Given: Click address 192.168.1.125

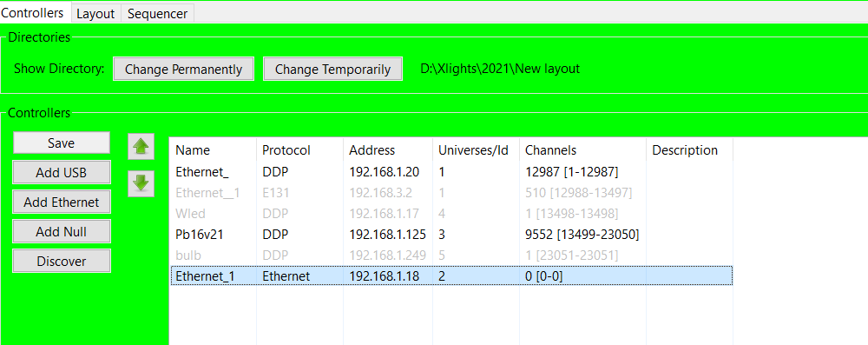Looking at the screenshot, I should tap(387, 235).
